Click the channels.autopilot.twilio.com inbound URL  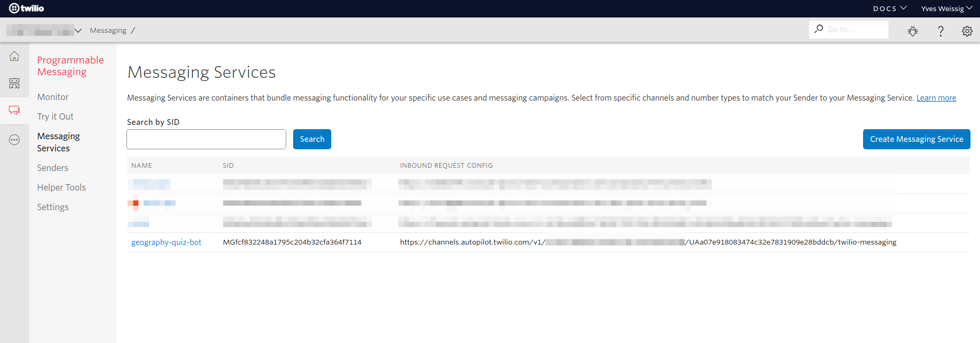[x=648, y=242]
